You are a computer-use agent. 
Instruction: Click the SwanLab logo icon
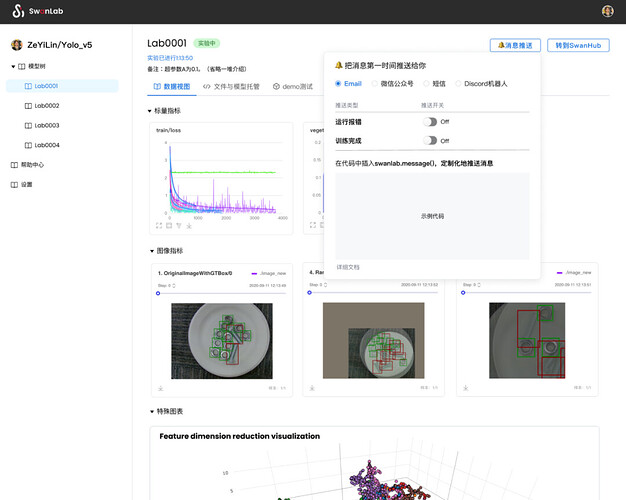point(18,11)
